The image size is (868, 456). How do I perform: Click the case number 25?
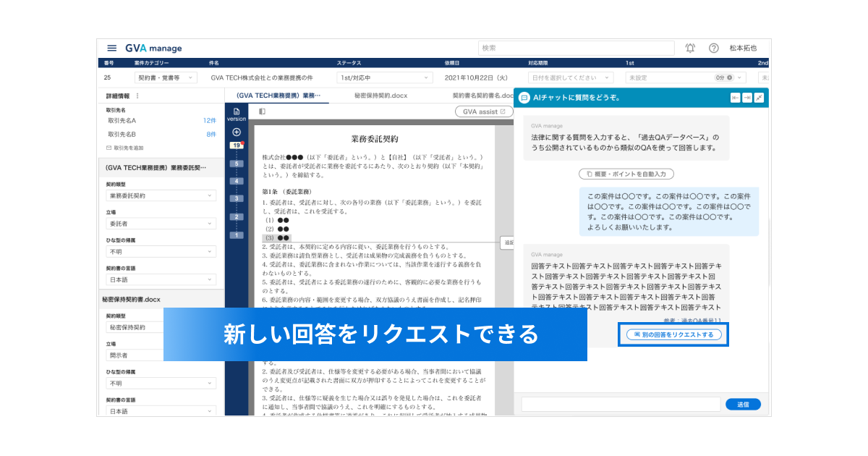click(107, 77)
